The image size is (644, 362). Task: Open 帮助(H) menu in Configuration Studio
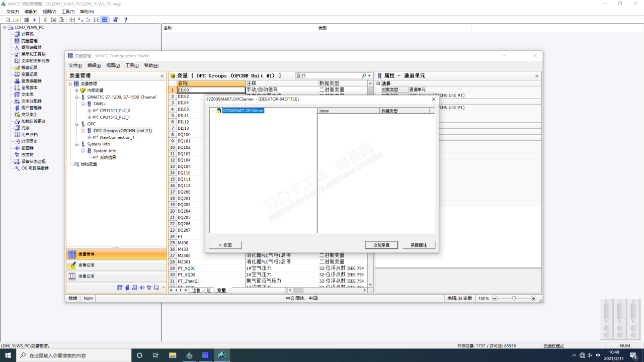click(x=151, y=65)
